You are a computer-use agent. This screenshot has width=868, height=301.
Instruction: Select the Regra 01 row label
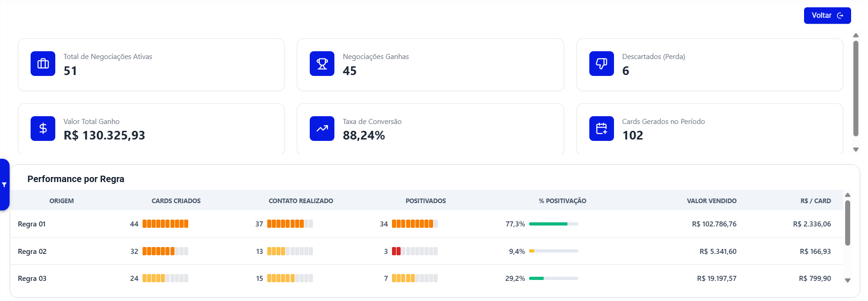[32, 224]
